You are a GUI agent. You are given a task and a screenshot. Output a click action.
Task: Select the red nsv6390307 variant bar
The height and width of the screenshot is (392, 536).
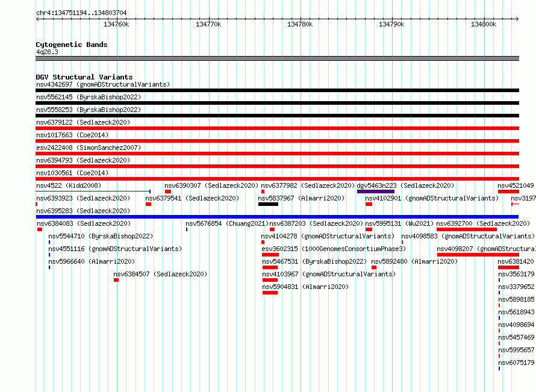(x=168, y=191)
